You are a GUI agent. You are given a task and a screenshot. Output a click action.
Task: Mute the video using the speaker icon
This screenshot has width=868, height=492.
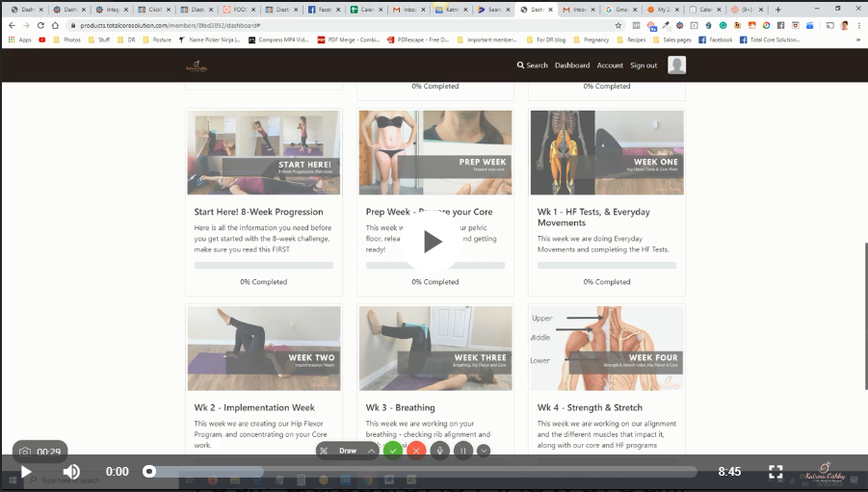(71, 472)
